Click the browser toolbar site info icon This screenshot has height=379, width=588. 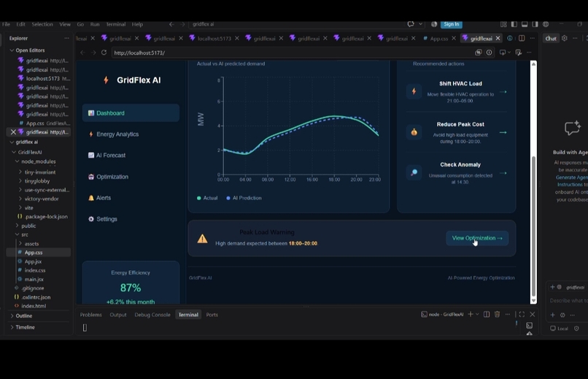click(x=489, y=53)
